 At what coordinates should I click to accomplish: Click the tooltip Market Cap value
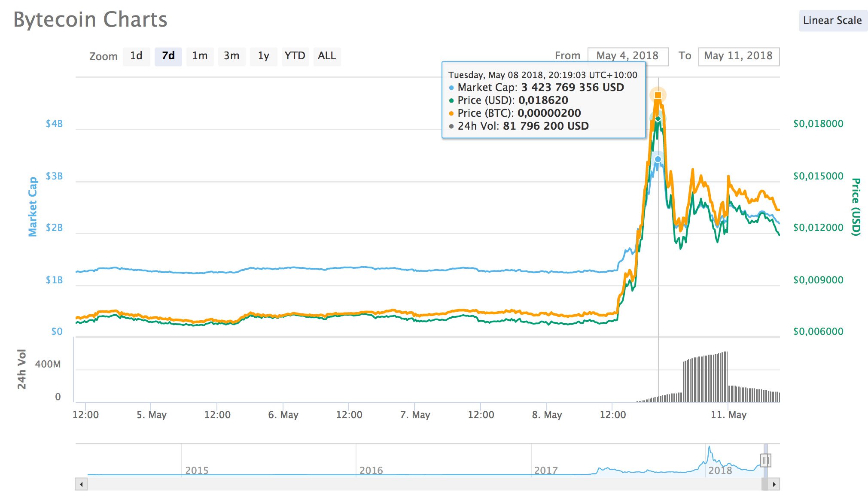pyautogui.click(x=573, y=88)
